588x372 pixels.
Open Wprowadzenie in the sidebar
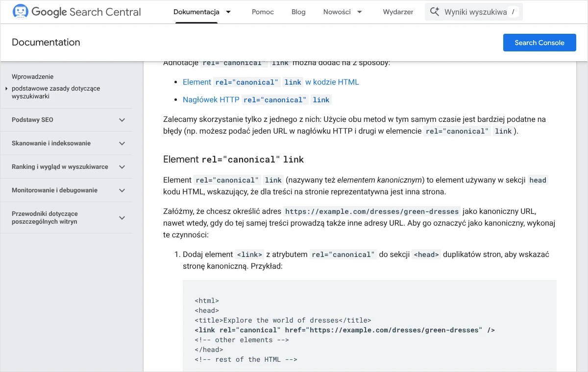tap(33, 76)
